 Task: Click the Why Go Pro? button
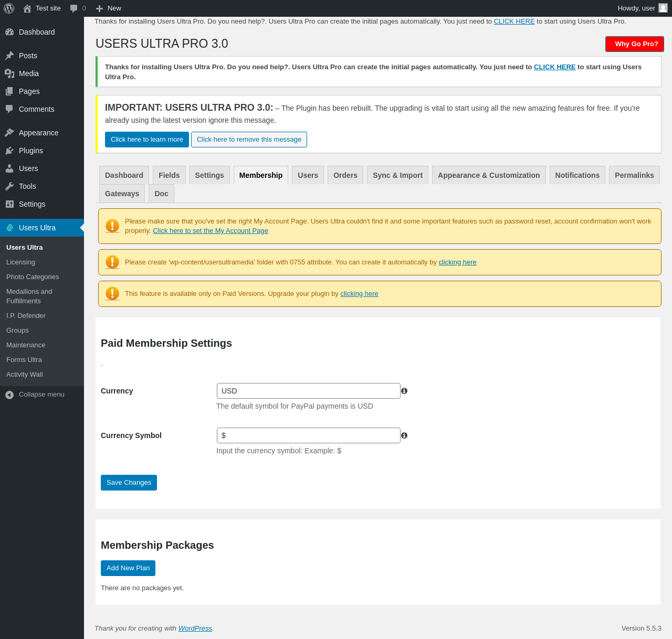point(635,44)
